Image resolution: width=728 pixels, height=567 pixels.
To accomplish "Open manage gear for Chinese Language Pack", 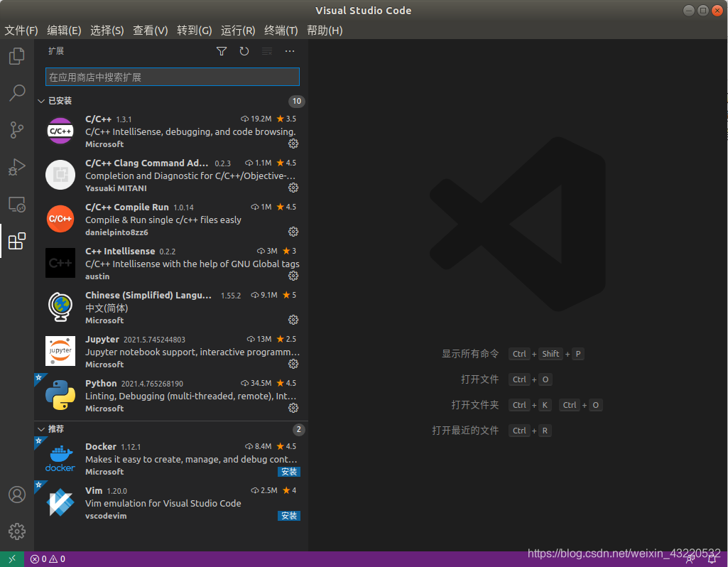I will point(293,320).
